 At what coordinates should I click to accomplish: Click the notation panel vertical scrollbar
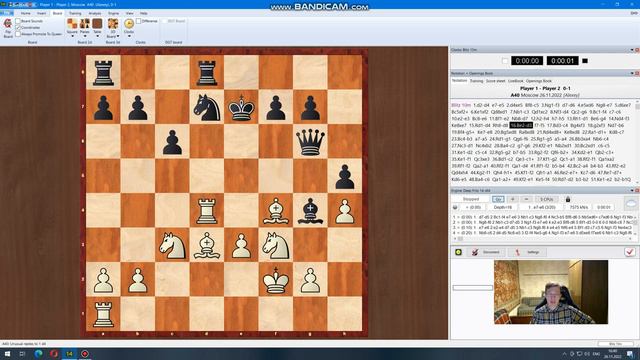point(637,141)
